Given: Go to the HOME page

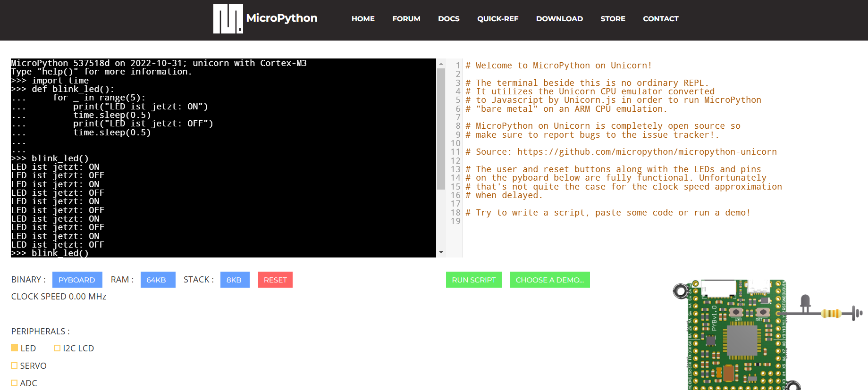Looking at the screenshot, I should coord(363,19).
